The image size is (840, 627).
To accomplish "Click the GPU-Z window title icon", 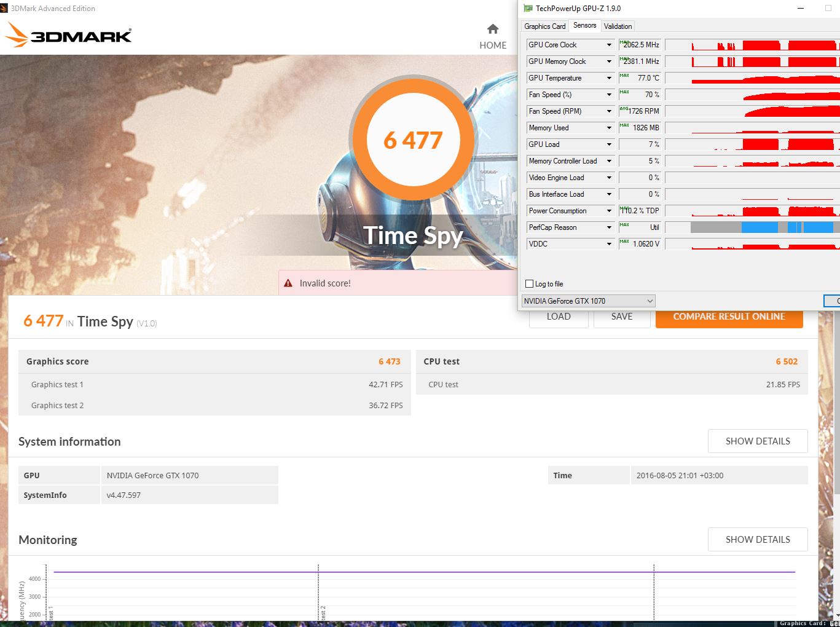I will tap(527, 9).
